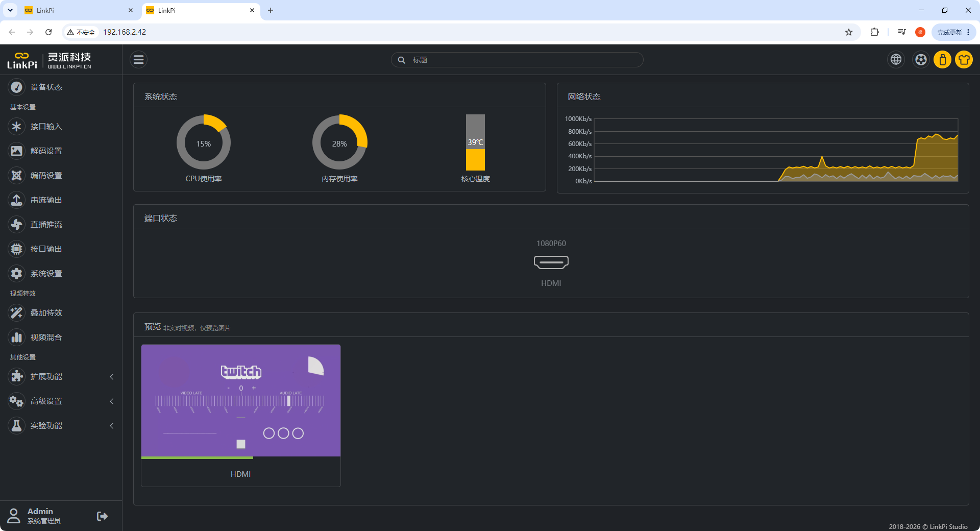Open the language globe icon

point(896,60)
